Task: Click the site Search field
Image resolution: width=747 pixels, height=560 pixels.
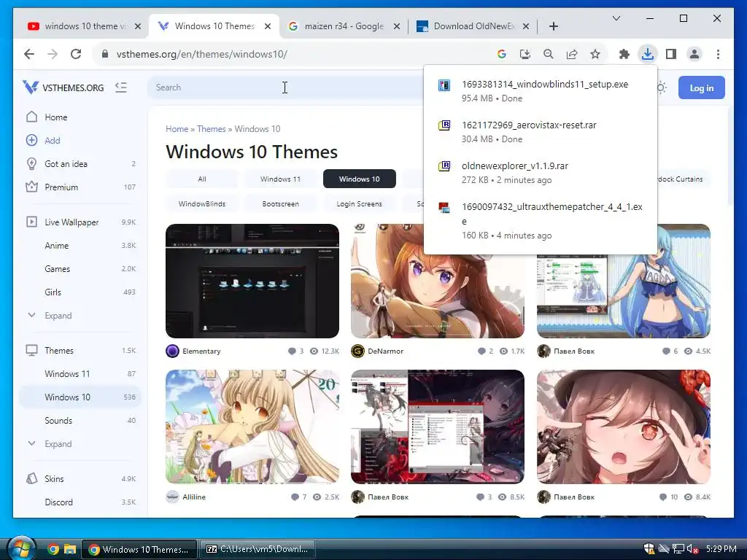Action: (286, 87)
